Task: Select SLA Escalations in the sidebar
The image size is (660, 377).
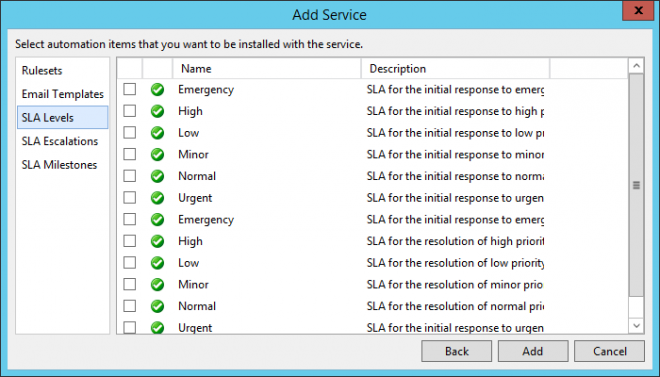Action: 60,141
